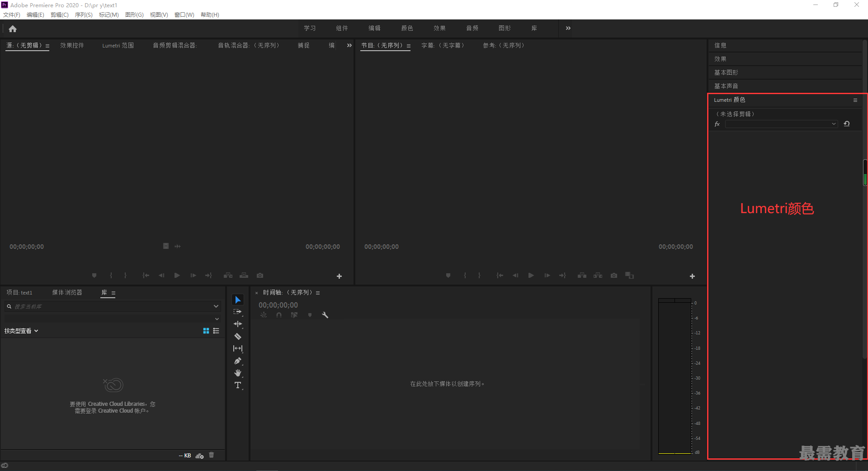Image resolution: width=868 pixels, height=471 pixels.
Task: Select the Razor tool
Action: pos(238,336)
